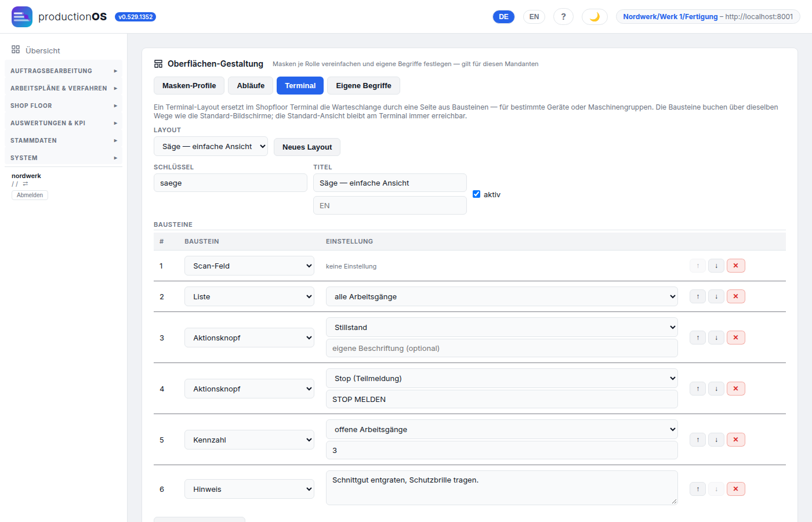
Task: Click the switch arrows icon below nordwerk
Action: 26,184
